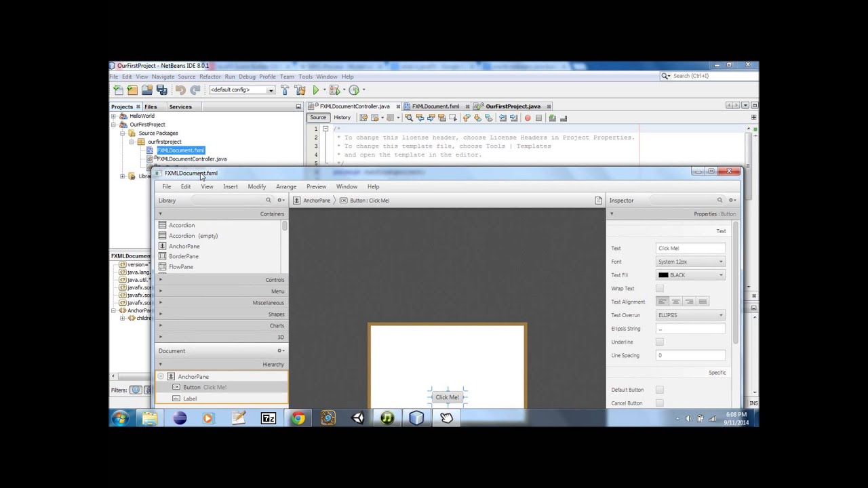Enable the Cancel Button checkbox
This screenshot has width=868, height=488.
click(659, 403)
